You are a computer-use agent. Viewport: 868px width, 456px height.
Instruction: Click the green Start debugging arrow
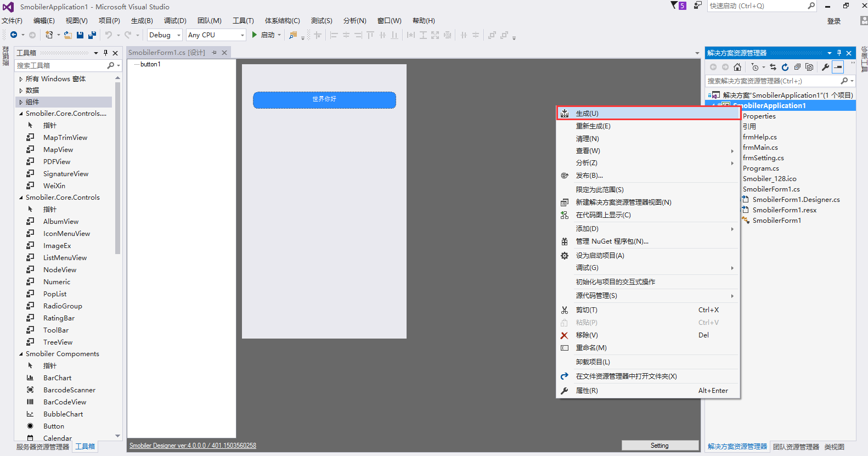pos(255,35)
